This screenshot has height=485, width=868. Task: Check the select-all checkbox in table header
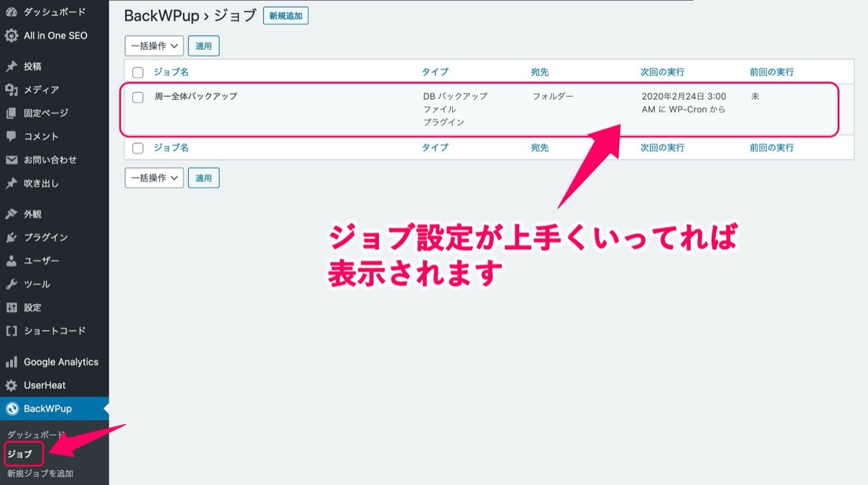tap(138, 72)
